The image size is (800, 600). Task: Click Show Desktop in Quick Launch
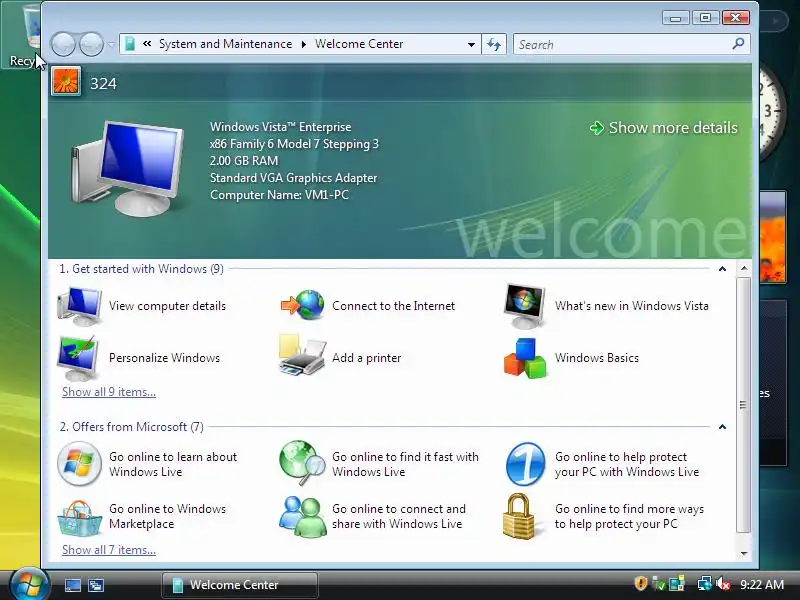(x=72, y=585)
